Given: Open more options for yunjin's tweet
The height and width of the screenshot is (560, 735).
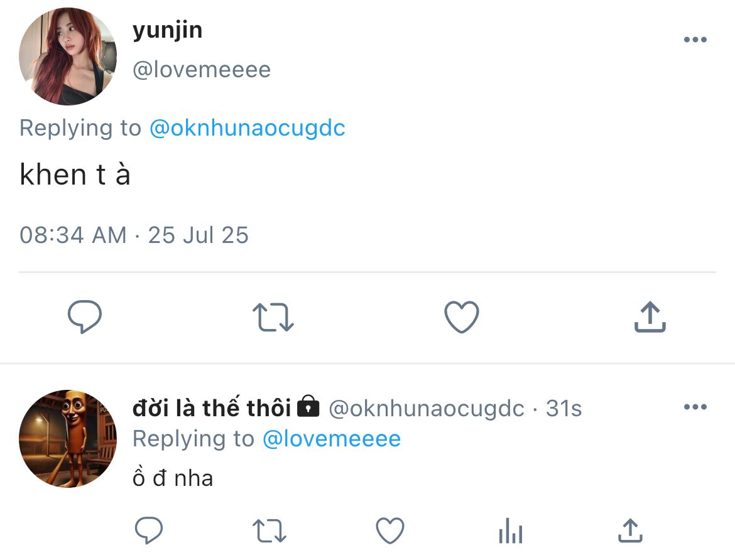Looking at the screenshot, I should [695, 40].
